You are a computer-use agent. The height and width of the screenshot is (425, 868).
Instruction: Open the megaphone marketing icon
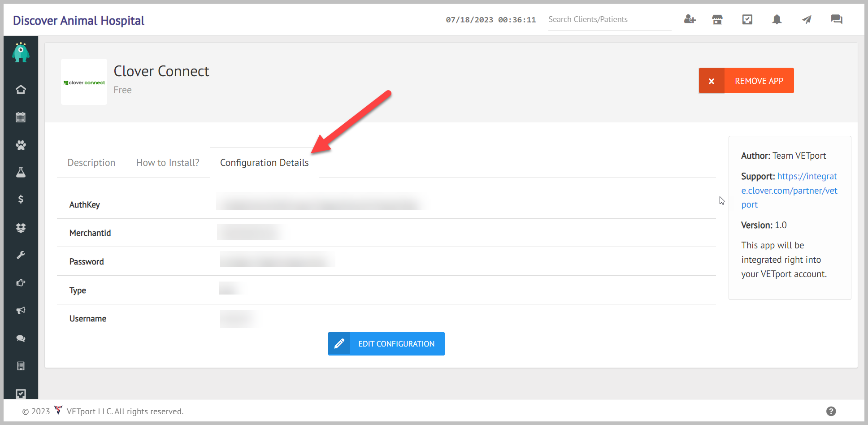pos(21,310)
